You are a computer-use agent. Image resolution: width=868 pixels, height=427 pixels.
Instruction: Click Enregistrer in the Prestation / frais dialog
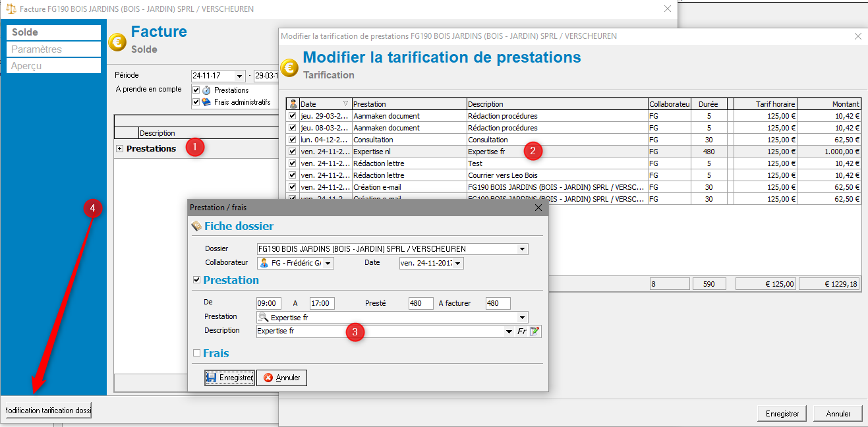point(229,378)
